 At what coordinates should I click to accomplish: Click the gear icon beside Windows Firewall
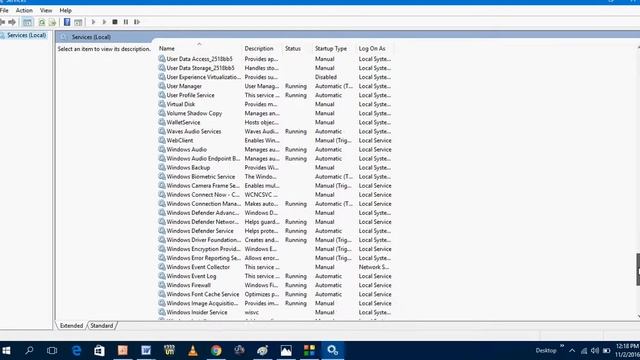tap(162, 285)
